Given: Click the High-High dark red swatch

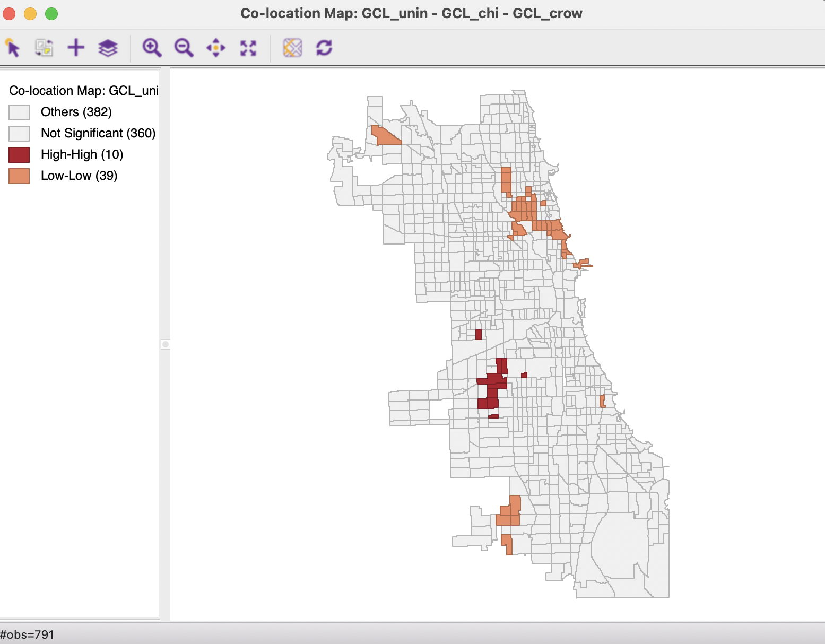Looking at the screenshot, I should pyautogui.click(x=19, y=154).
